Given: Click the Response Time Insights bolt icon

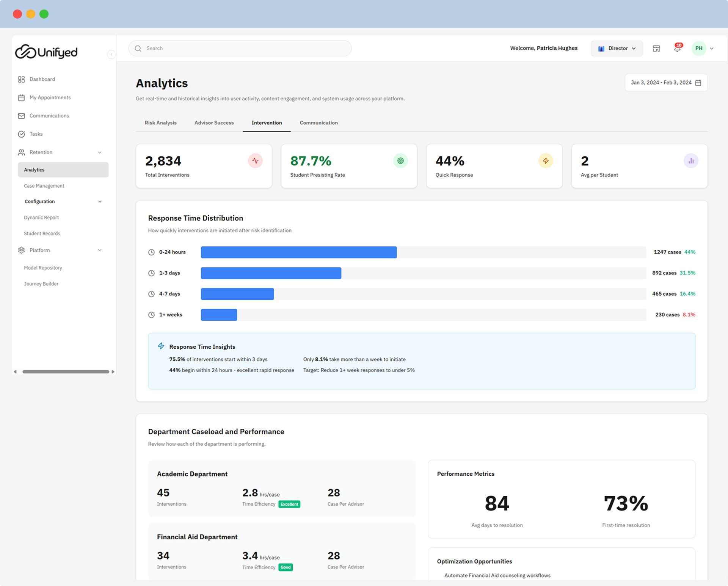Looking at the screenshot, I should [161, 346].
